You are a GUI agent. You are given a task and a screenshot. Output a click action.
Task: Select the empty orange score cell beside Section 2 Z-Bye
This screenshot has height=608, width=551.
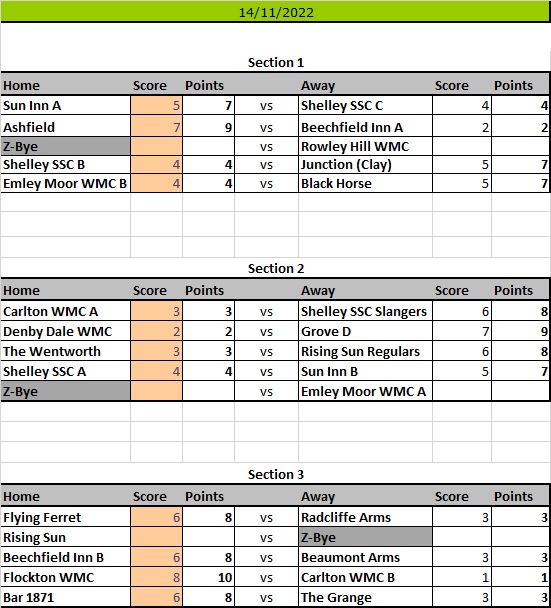click(156, 391)
